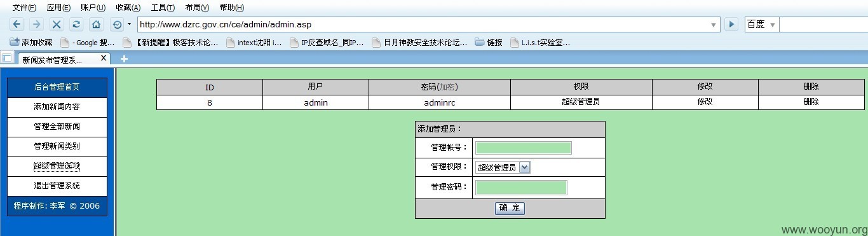Close the 新闻发布管理系 tab
This screenshot has height=236, width=868.
(x=104, y=58)
